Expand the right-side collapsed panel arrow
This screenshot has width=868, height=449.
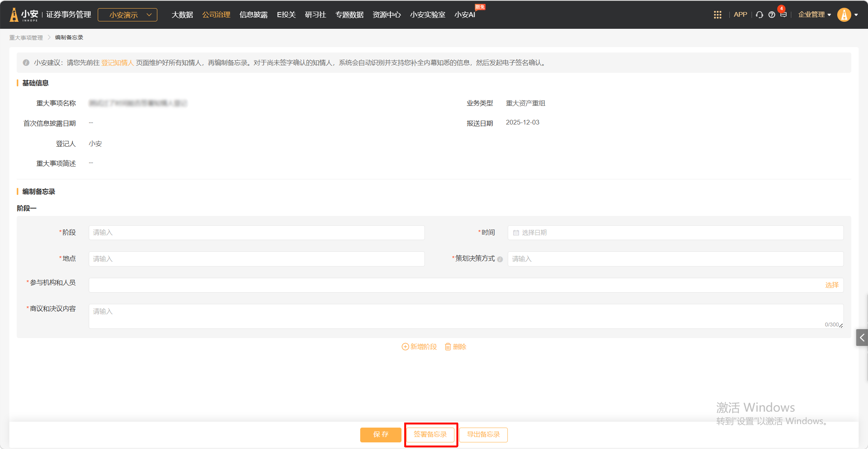click(x=862, y=338)
